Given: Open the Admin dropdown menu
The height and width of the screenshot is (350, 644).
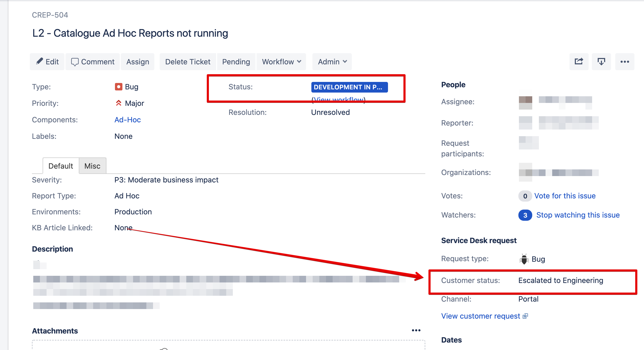Looking at the screenshot, I should click(332, 62).
